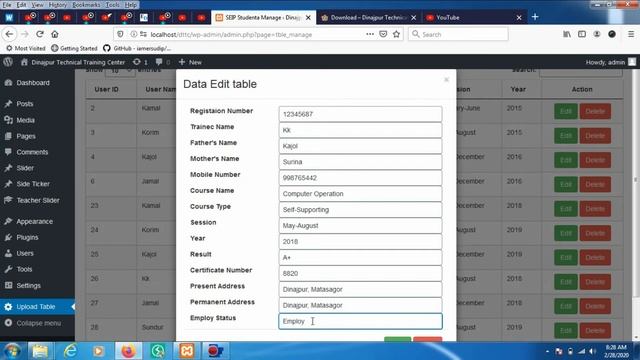Close the Data Edit table dialog
640x360 pixels.
(447, 80)
